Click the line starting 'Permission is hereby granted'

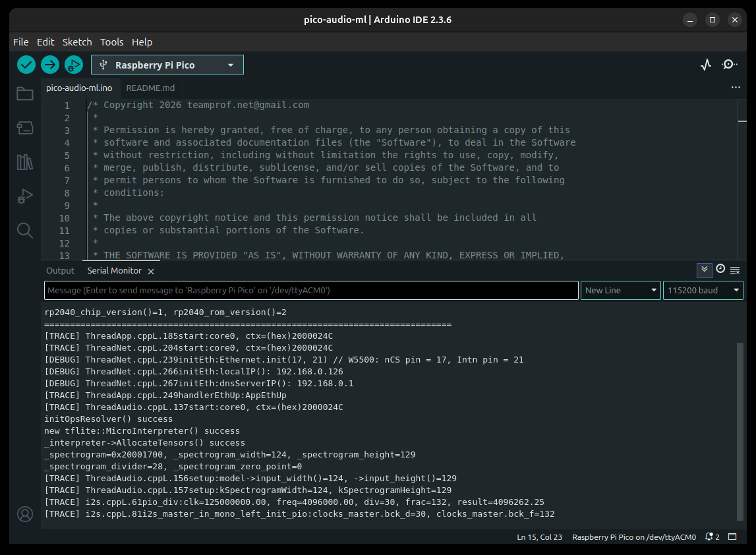[x=332, y=130]
